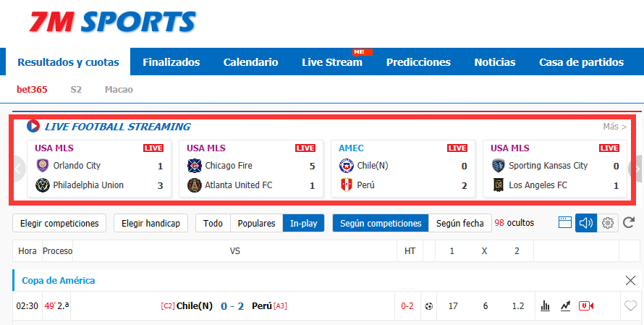Select the In-play filter

click(303, 223)
